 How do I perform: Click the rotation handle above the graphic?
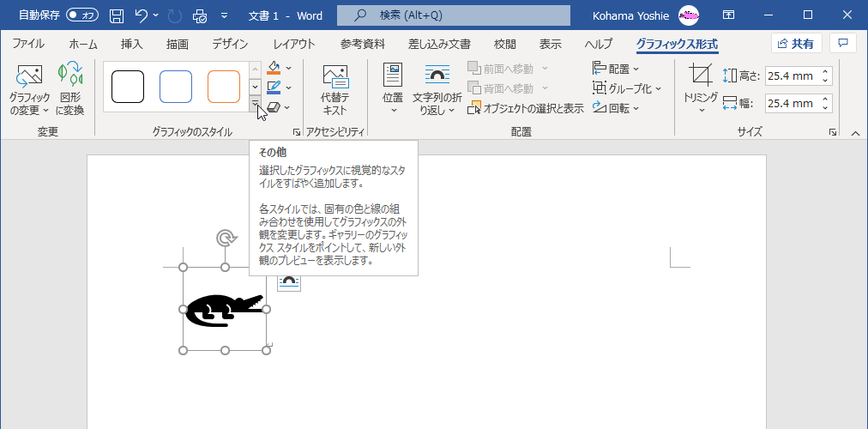tap(226, 239)
